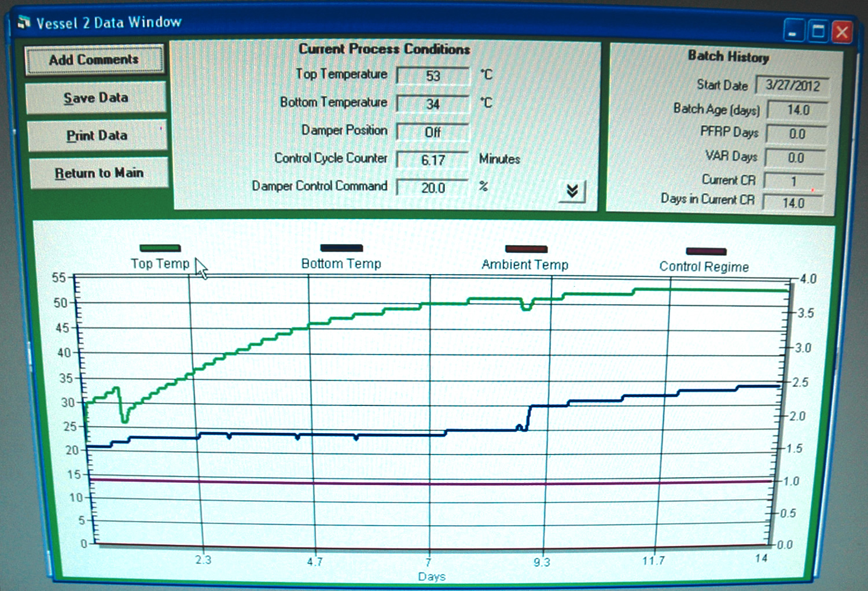Click the Ambient Temp legend label
Viewport: 868px width, 591px height.
point(525,265)
